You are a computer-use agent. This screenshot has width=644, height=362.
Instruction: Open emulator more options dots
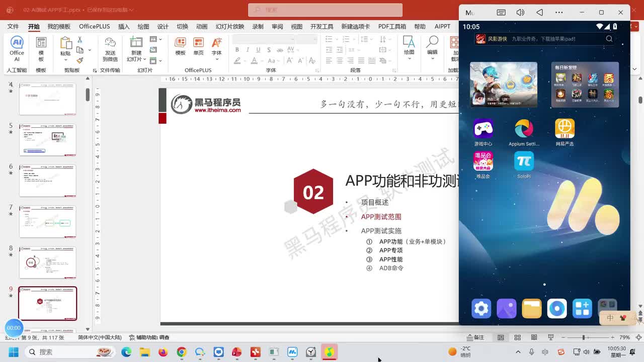pos(559,12)
